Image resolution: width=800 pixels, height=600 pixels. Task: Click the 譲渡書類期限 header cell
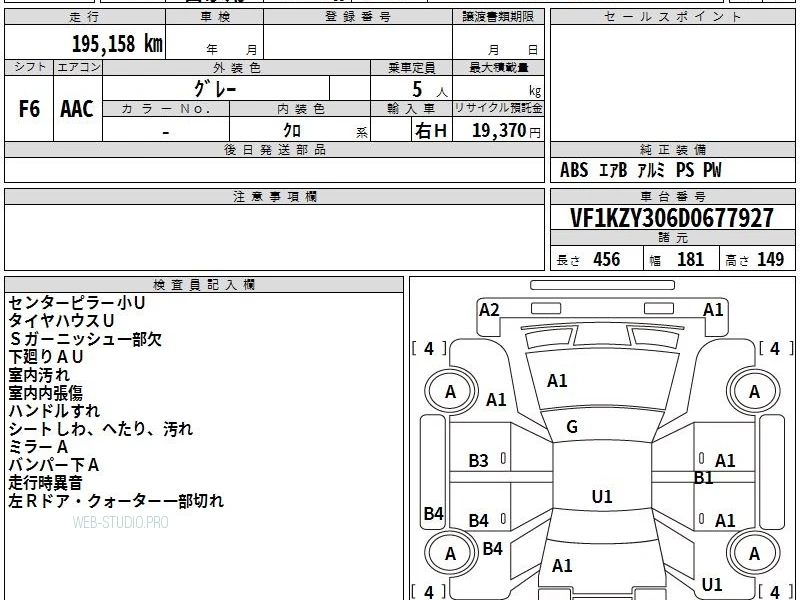click(x=498, y=16)
